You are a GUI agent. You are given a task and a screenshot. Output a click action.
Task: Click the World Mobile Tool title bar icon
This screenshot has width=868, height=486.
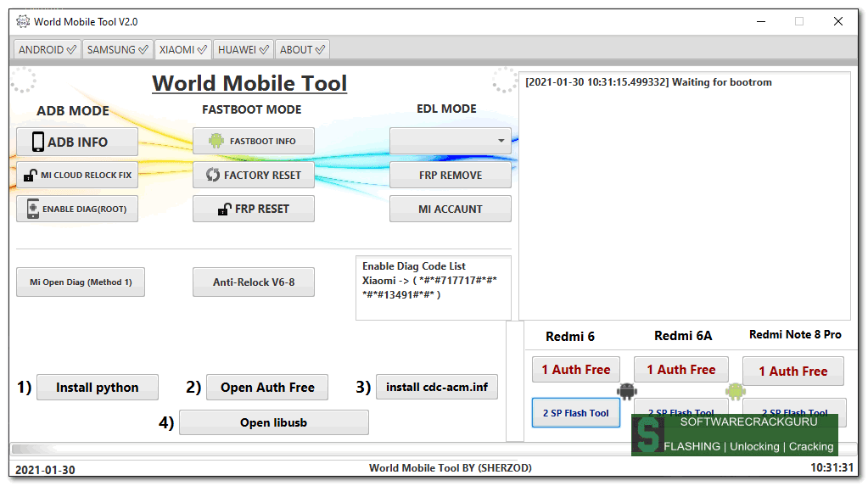tap(23, 21)
